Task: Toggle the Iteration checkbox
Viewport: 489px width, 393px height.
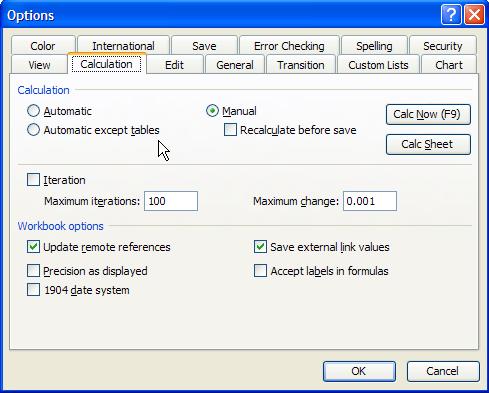Action: [33, 180]
